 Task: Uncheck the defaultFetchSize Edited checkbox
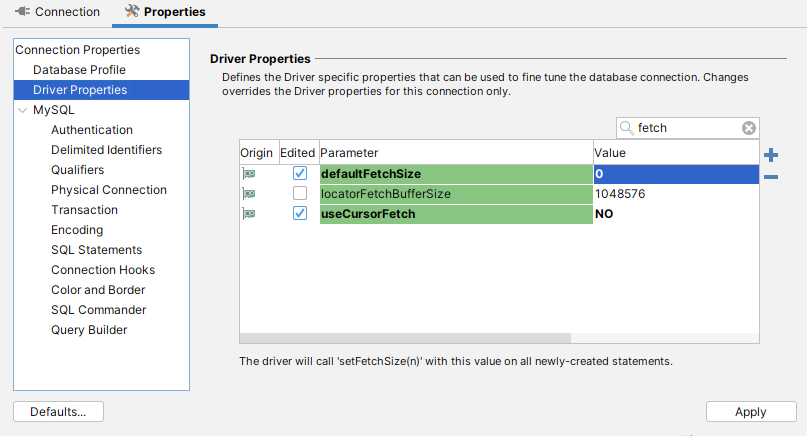click(299, 174)
